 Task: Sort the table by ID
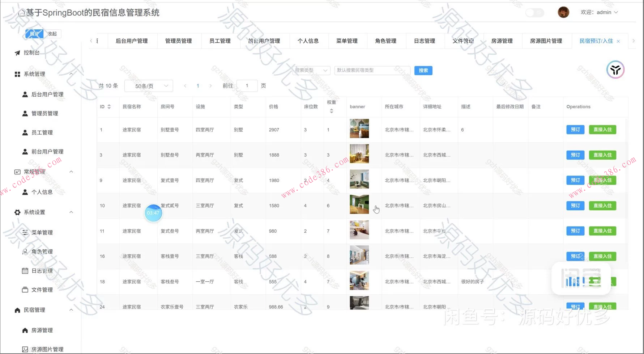(x=109, y=107)
